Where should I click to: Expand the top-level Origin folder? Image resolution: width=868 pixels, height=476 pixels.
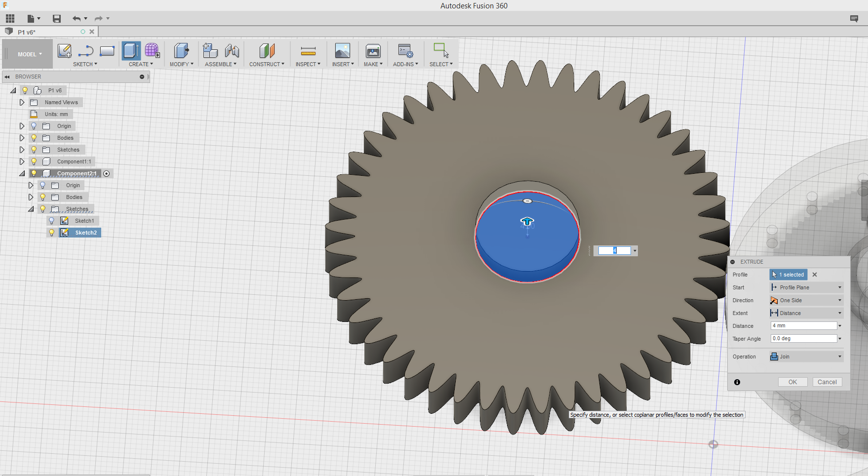(22, 126)
